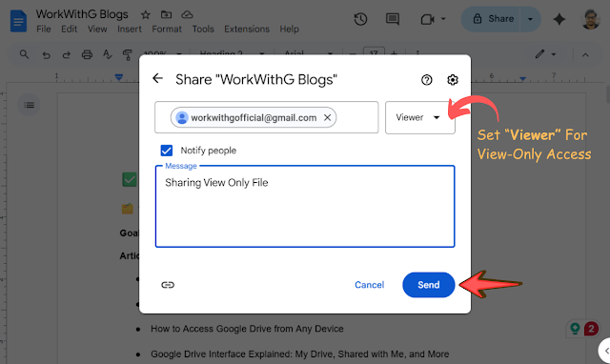Open the Viewer role dropdown
This screenshot has height=364, width=610.
(x=419, y=117)
